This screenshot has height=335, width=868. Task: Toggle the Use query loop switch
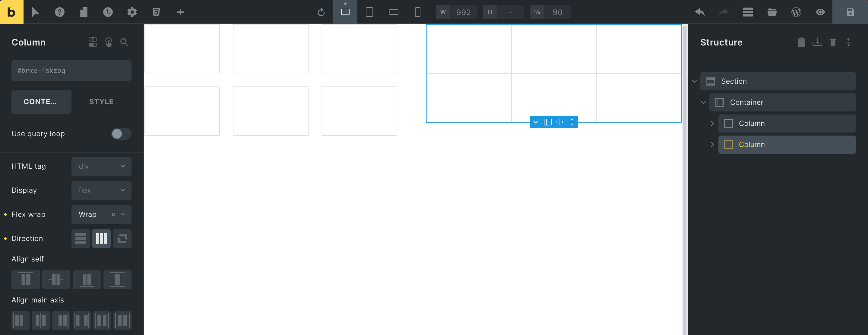[121, 134]
